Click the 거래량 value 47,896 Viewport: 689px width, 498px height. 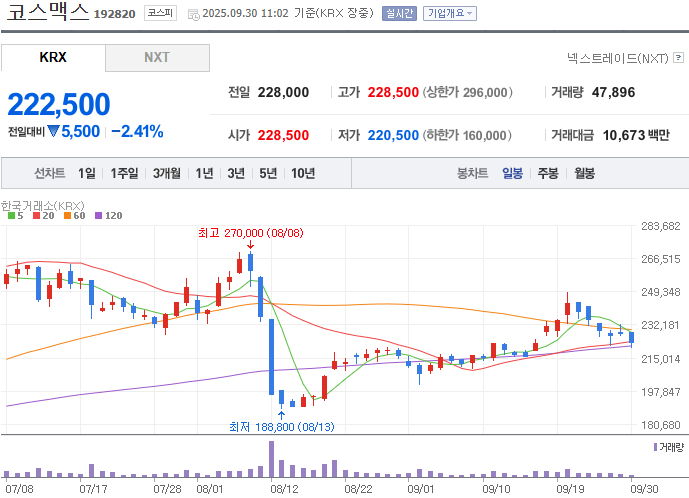click(x=613, y=92)
